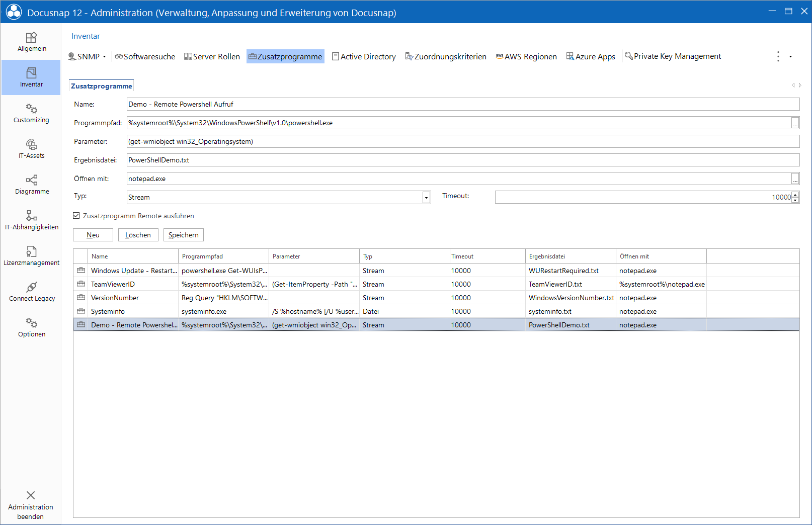Open Optionen in the sidebar

(31, 327)
